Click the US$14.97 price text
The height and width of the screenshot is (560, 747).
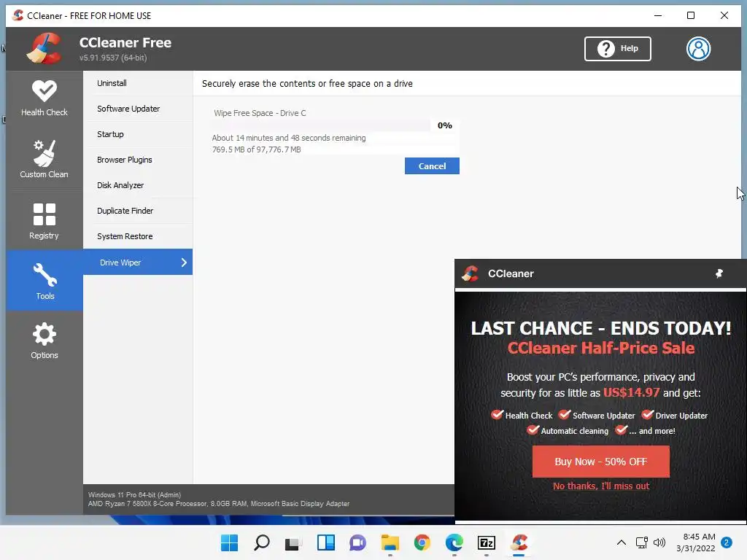click(631, 393)
